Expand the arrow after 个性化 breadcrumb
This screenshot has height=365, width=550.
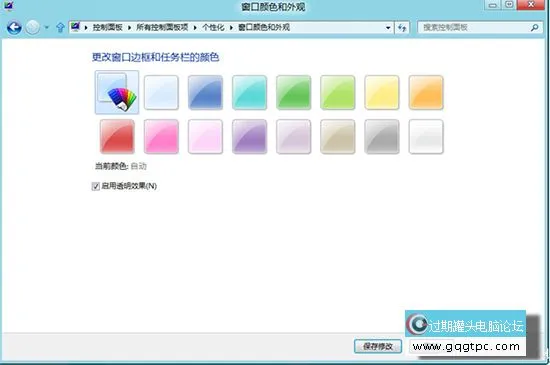pyautogui.click(x=232, y=28)
